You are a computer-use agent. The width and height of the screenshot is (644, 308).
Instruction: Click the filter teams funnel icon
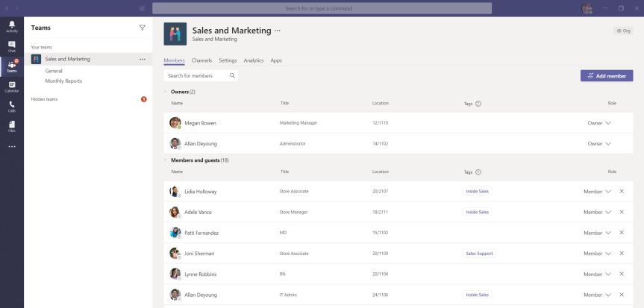(143, 28)
